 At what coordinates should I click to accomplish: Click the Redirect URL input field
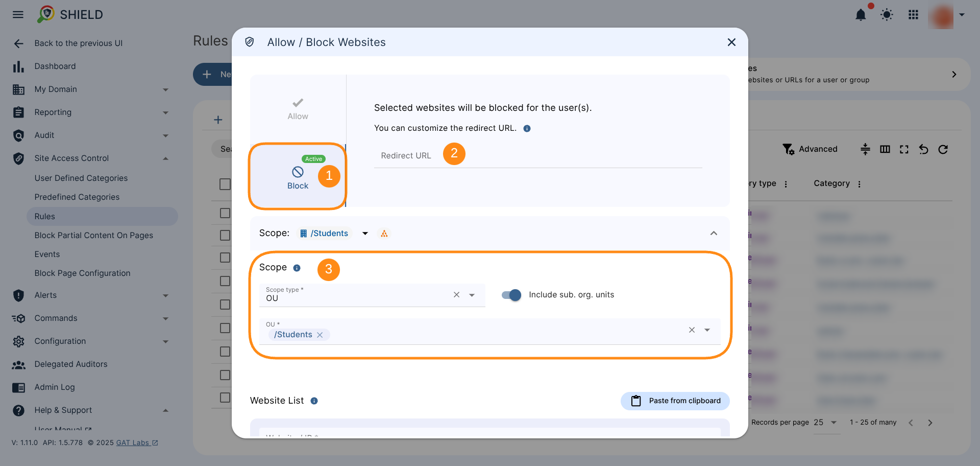coord(537,156)
